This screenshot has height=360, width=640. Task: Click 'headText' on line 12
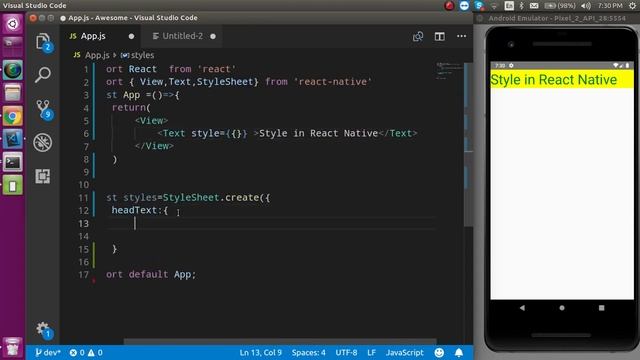(x=134, y=211)
